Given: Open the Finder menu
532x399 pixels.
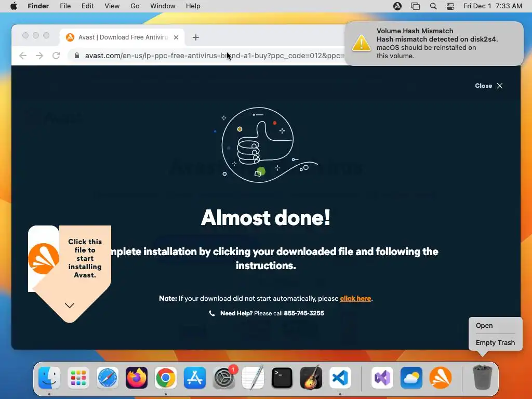Looking at the screenshot, I should tap(38, 6).
